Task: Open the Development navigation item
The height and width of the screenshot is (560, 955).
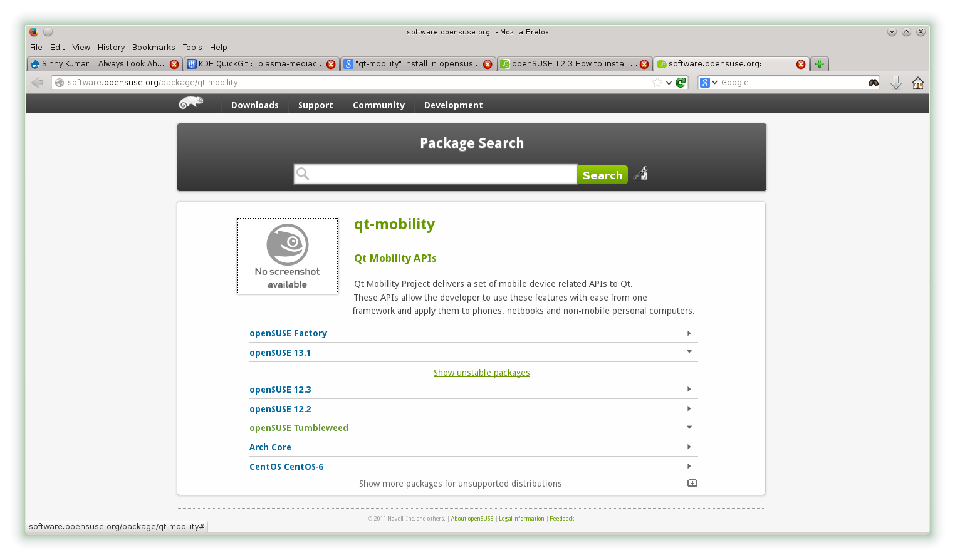Action: [x=454, y=105]
